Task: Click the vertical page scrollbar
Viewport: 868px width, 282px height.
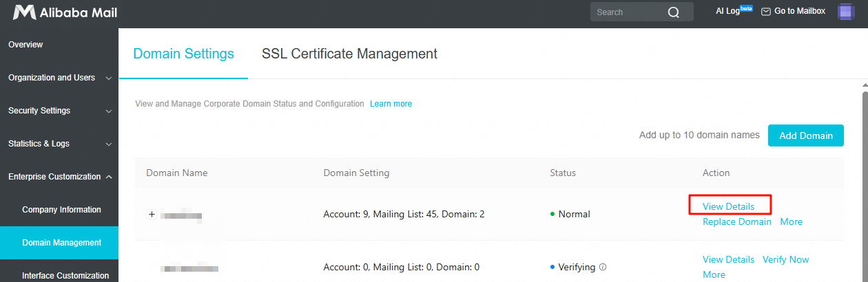Action: coord(865,186)
